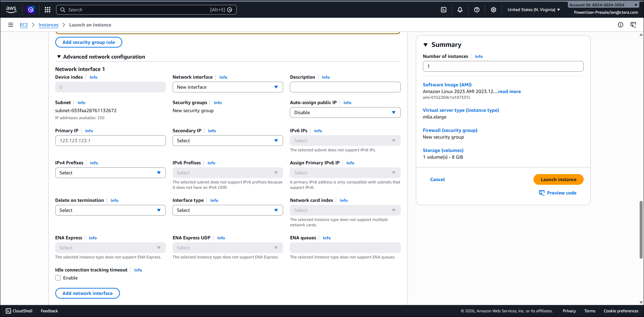This screenshot has width=644, height=317.
Task: Open the Delete on termination dropdown
Action: click(111, 210)
